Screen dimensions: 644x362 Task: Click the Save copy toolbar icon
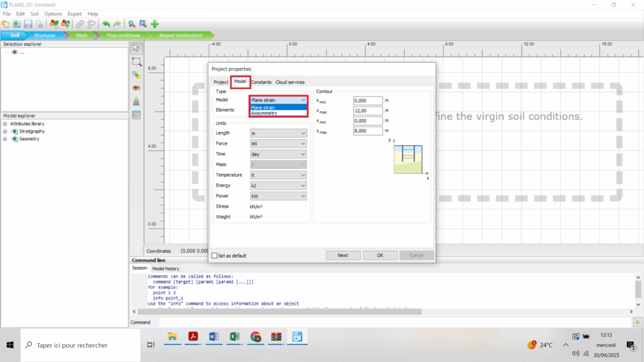pos(40,25)
